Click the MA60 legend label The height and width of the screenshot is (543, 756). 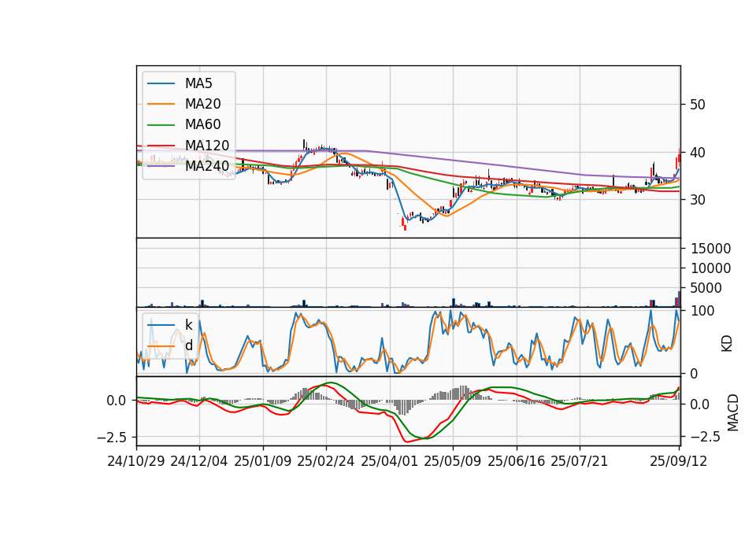point(203,124)
